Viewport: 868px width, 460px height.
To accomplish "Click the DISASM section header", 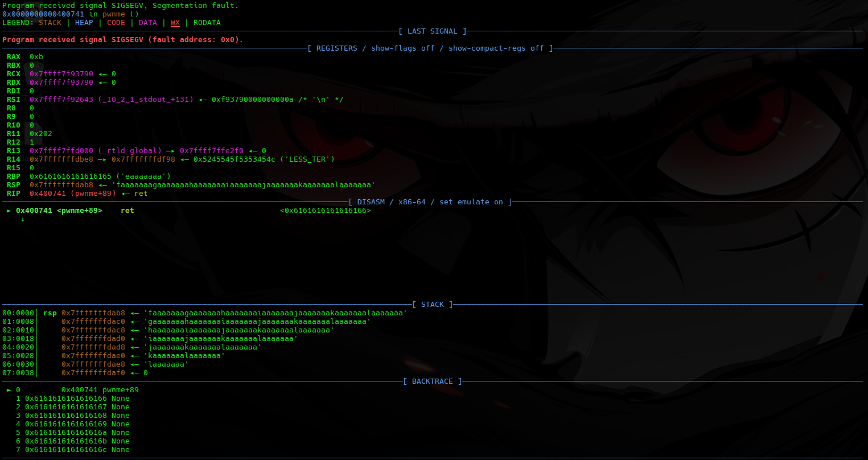I will click(x=430, y=202).
